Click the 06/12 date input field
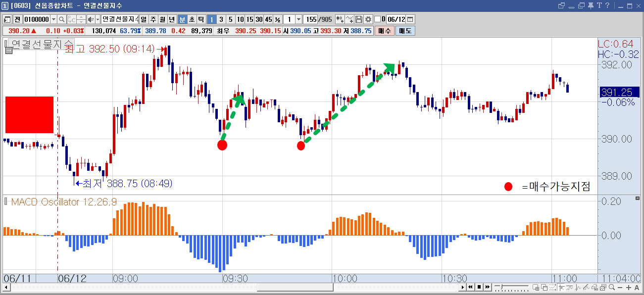644x295 pixels. pyautogui.click(x=396, y=19)
